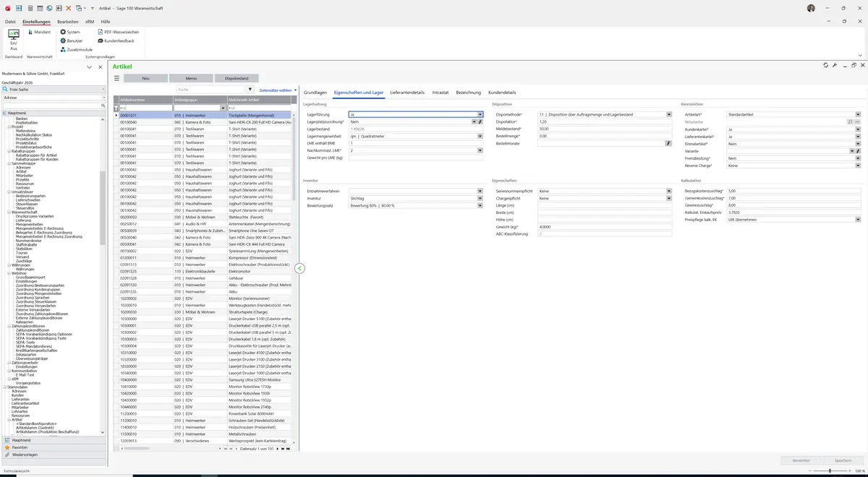Switch to Bezeichnung tab

469,93
